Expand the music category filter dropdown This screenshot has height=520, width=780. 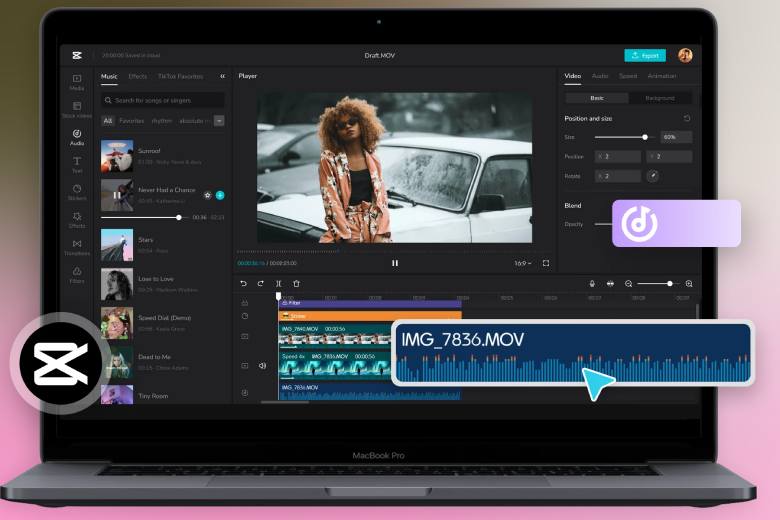(x=219, y=121)
